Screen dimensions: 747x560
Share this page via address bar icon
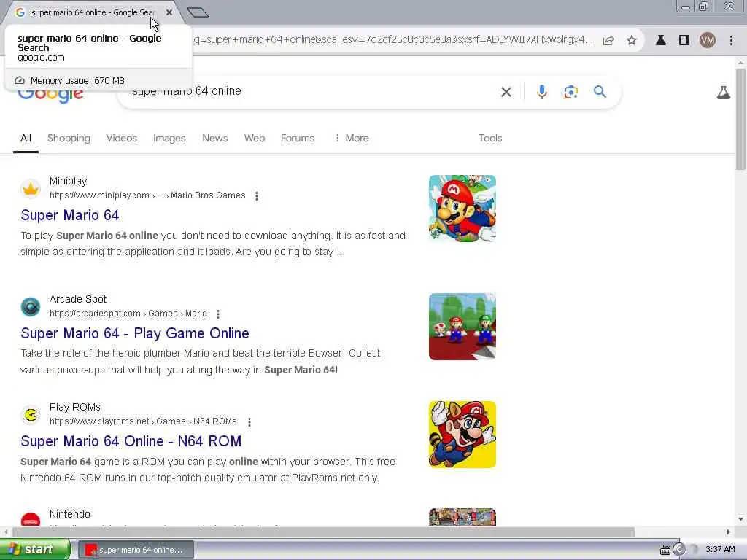click(x=608, y=41)
